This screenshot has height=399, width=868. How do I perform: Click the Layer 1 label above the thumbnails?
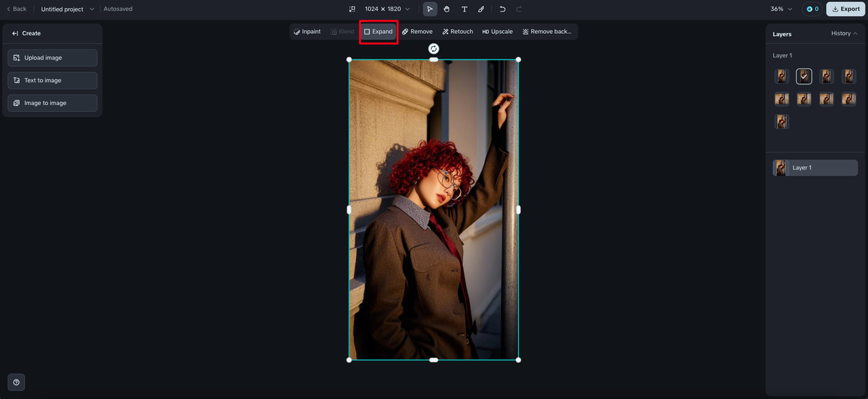coord(783,56)
